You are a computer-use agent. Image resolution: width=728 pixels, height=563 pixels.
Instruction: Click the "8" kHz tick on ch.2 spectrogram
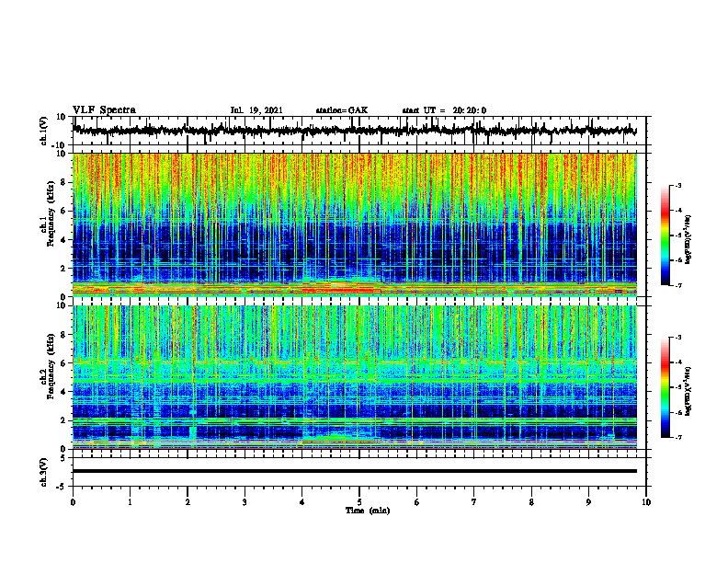click(63, 335)
